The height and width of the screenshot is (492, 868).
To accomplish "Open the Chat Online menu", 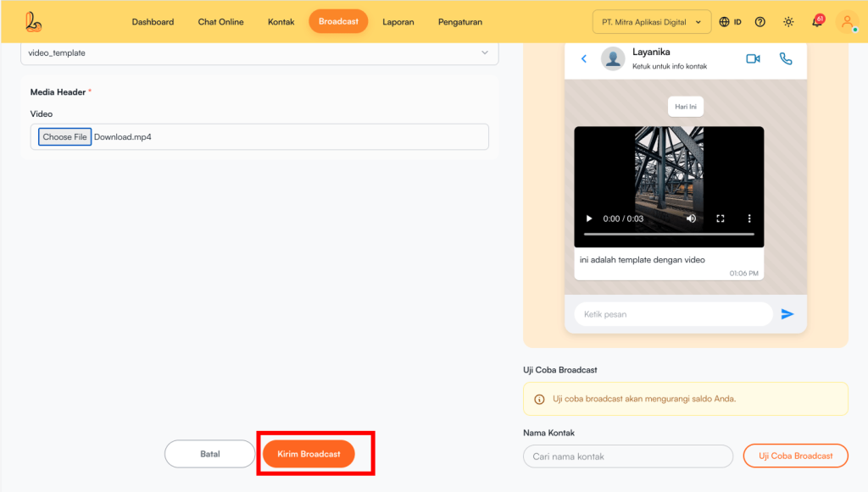I will click(220, 22).
